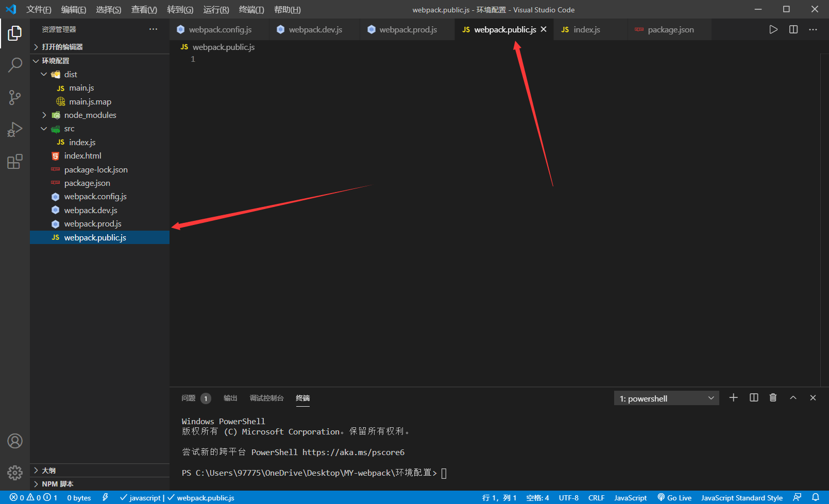Expand the node_modules folder

pyautogui.click(x=99, y=115)
